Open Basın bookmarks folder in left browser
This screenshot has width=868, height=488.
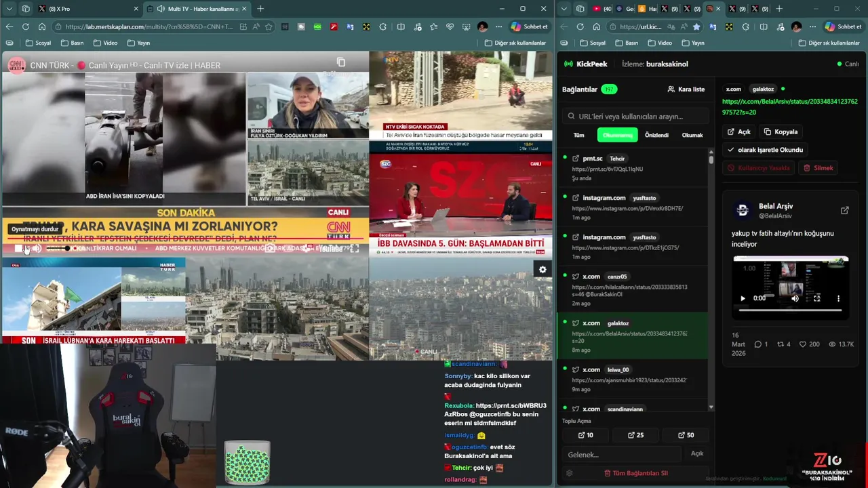click(x=73, y=43)
